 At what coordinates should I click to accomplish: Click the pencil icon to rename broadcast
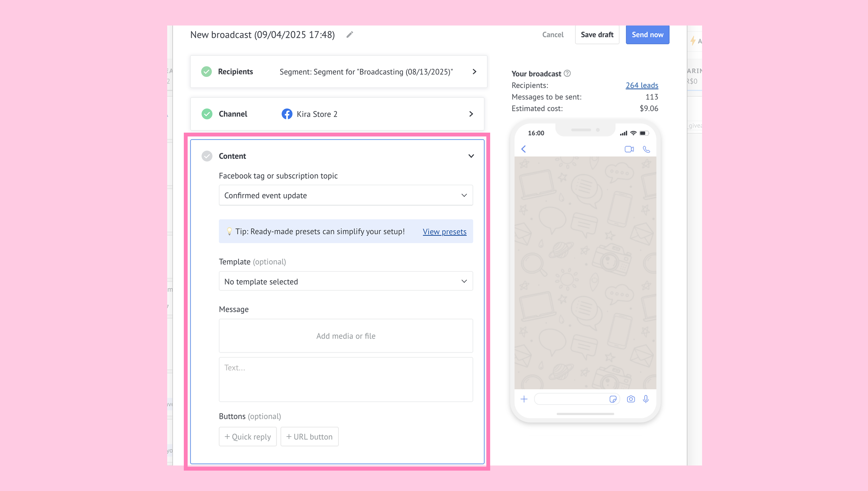click(350, 35)
